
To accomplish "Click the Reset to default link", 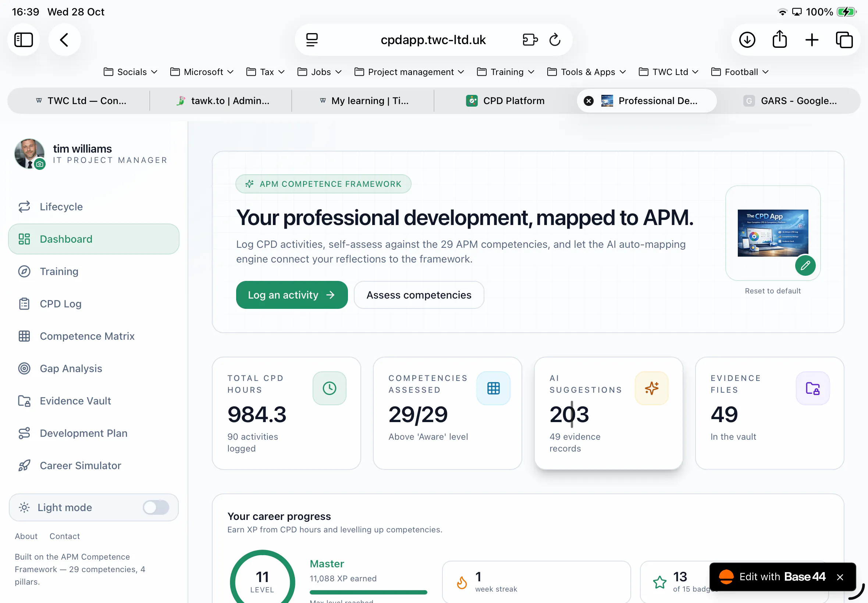I will (772, 290).
